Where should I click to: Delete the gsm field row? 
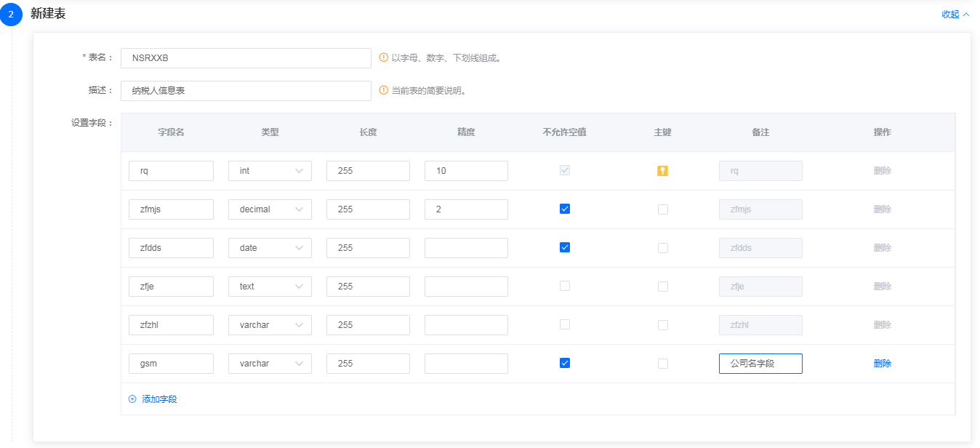pos(882,364)
